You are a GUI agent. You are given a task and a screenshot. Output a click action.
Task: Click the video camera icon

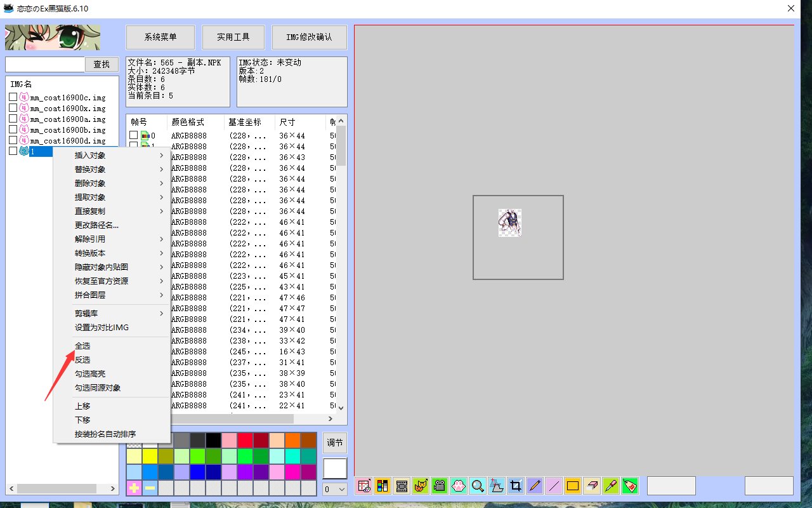click(440, 486)
